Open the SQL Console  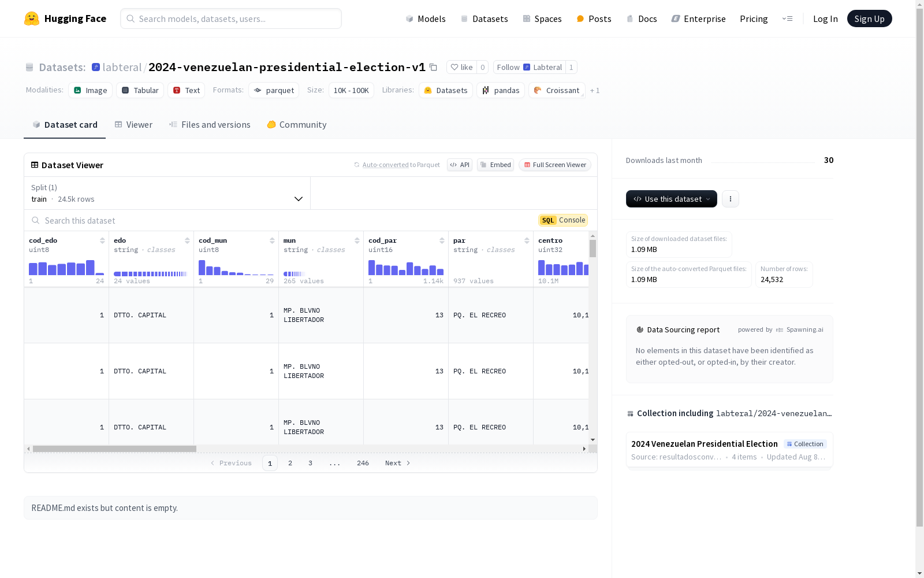tap(563, 220)
